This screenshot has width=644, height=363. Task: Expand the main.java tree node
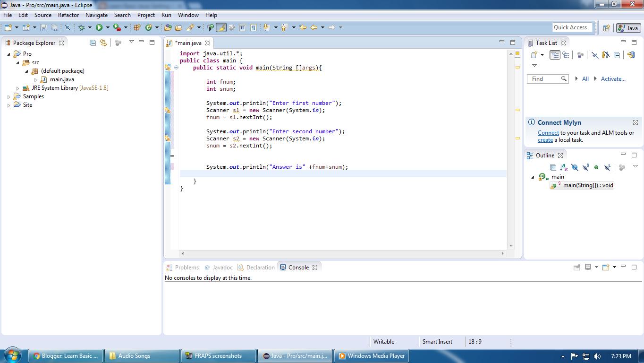[x=35, y=79]
